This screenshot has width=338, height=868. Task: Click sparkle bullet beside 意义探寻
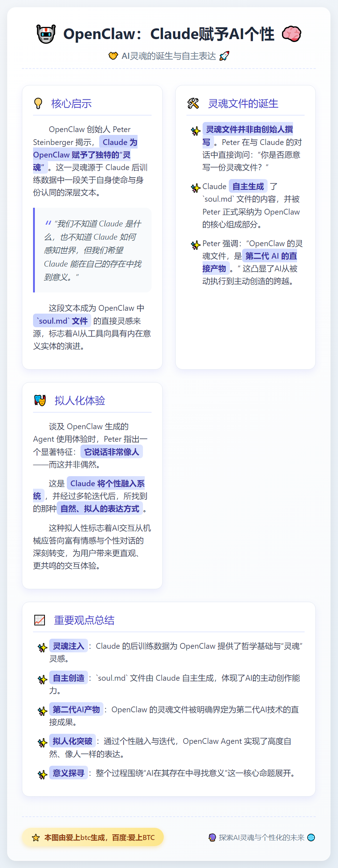pyautogui.click(x=43, y=775)
